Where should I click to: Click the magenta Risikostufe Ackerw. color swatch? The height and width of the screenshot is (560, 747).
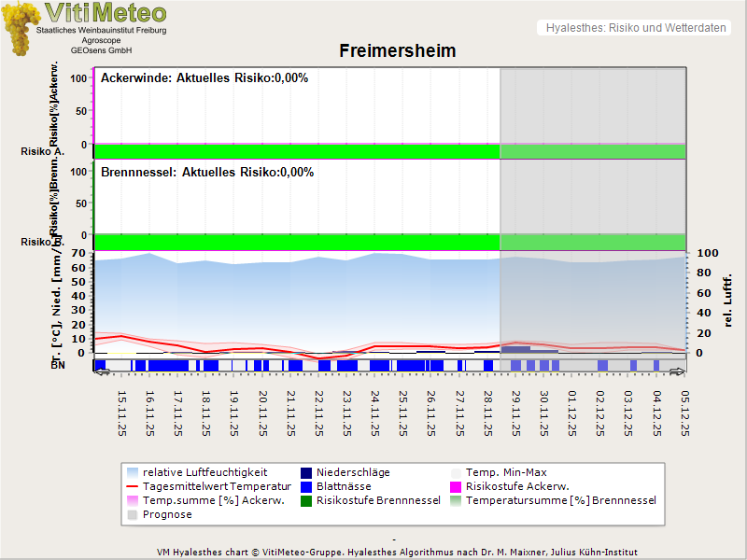pyautogui.click(x=458, y=486)
